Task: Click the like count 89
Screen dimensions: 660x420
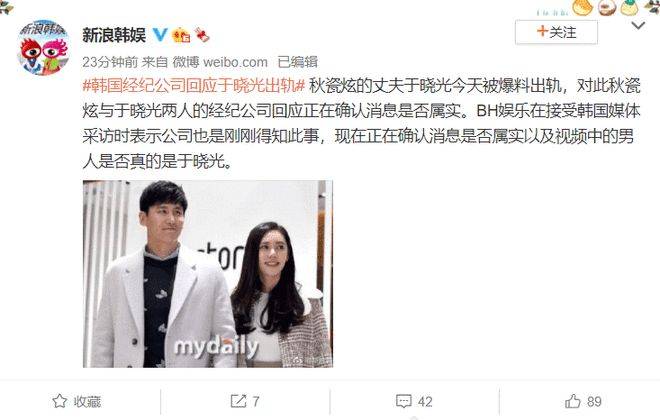Action: coord(594,401)
